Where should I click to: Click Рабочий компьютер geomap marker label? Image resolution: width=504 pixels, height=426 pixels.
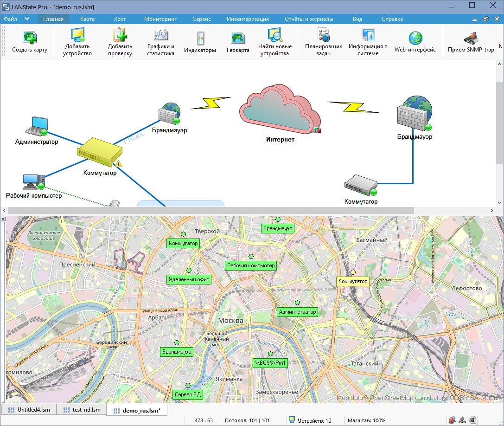pyautogui.click(x=251, y=265)
